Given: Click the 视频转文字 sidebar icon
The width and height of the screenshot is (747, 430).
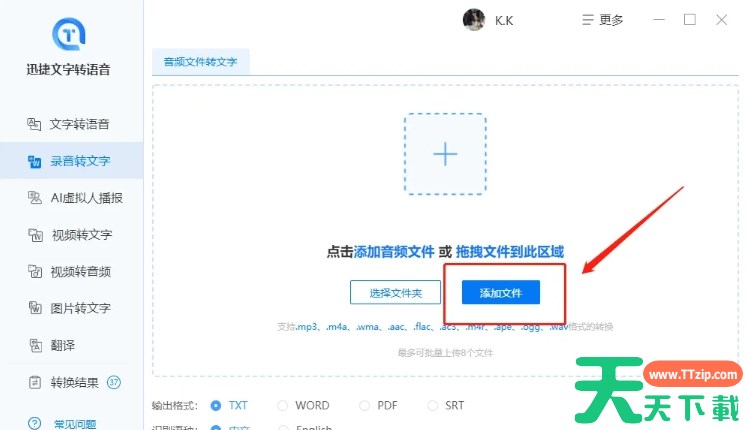Looking at the screenshot, I should [35, 235].
